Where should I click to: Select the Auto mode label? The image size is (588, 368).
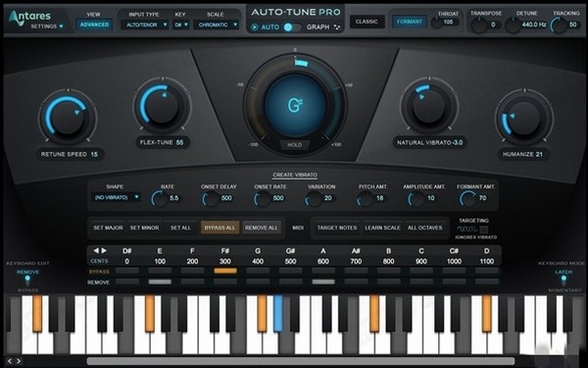pyautogui.click(x=270, y=27)
